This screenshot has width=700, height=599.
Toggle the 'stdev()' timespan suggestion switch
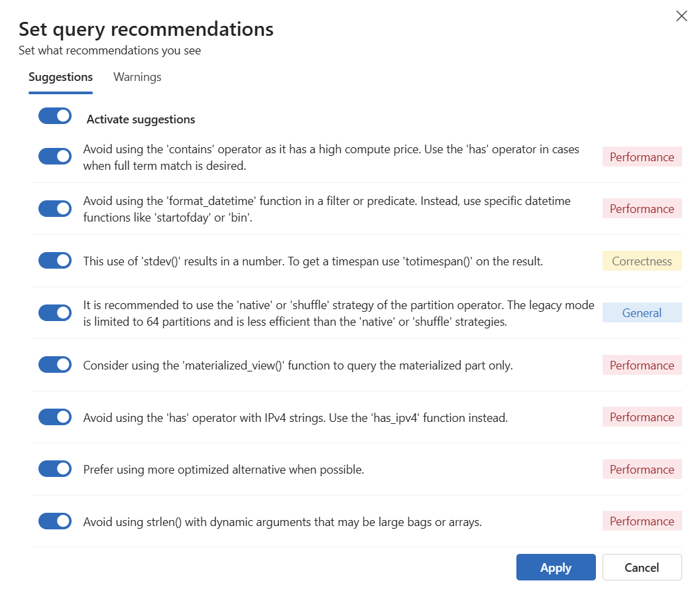pos(55,261)
